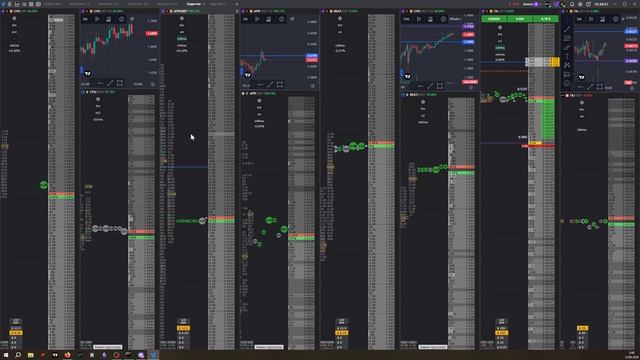Click the third green button atop the seventh panel

pyautogui.click(x=545, y=19)
